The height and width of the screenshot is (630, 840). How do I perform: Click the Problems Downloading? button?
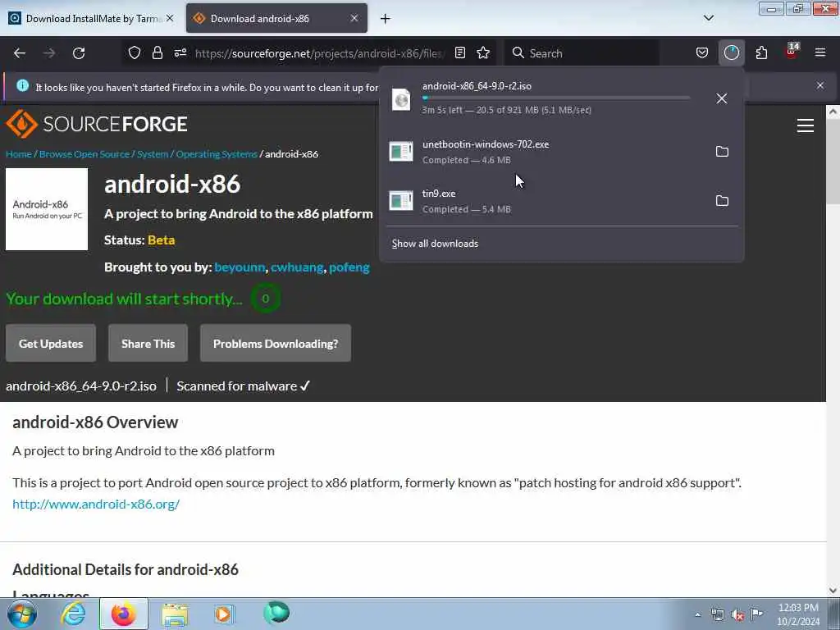click(x=276, y=344)
